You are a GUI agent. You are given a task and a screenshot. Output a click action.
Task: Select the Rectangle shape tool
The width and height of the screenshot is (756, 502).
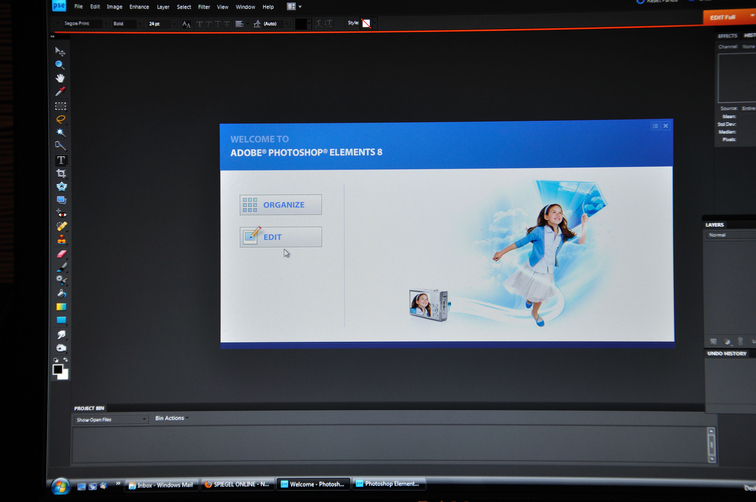(x=61, y=320)
